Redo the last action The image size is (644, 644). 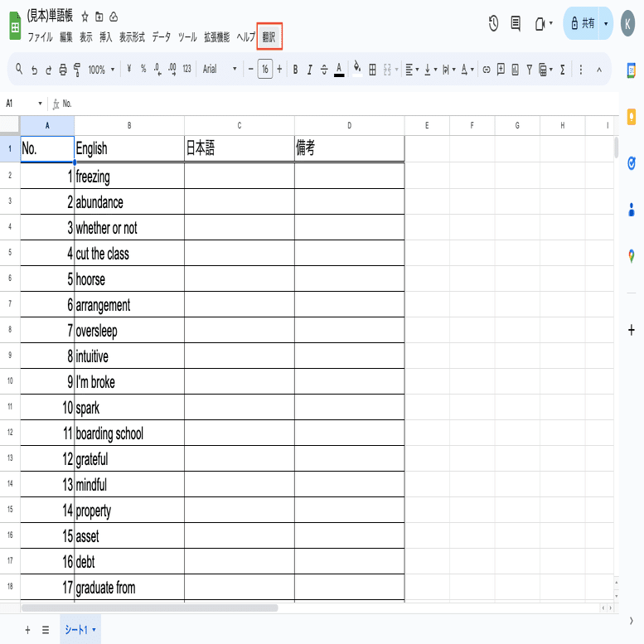click(x=48, y=70)
